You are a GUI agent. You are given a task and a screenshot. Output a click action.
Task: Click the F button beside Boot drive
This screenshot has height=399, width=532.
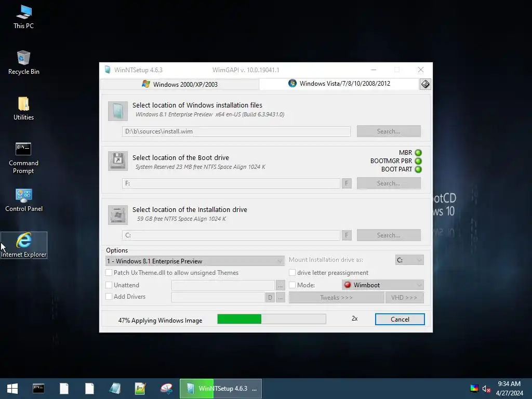click(347, 183)
